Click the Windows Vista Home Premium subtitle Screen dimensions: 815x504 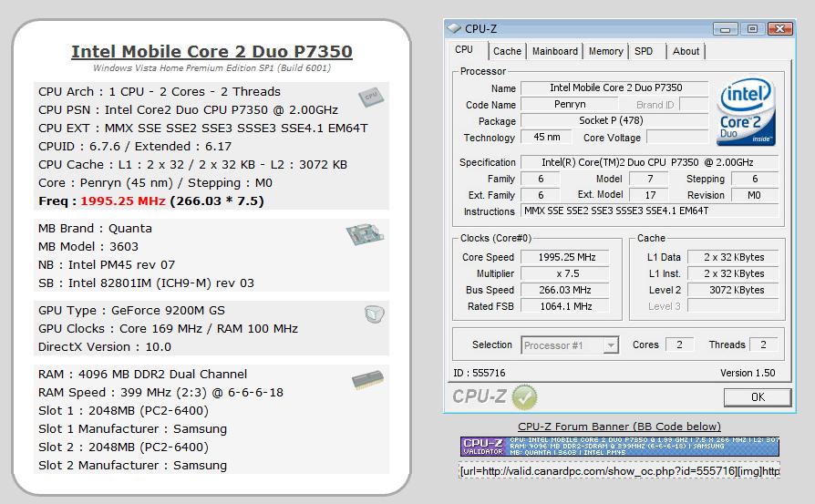[x=211, y=68]
